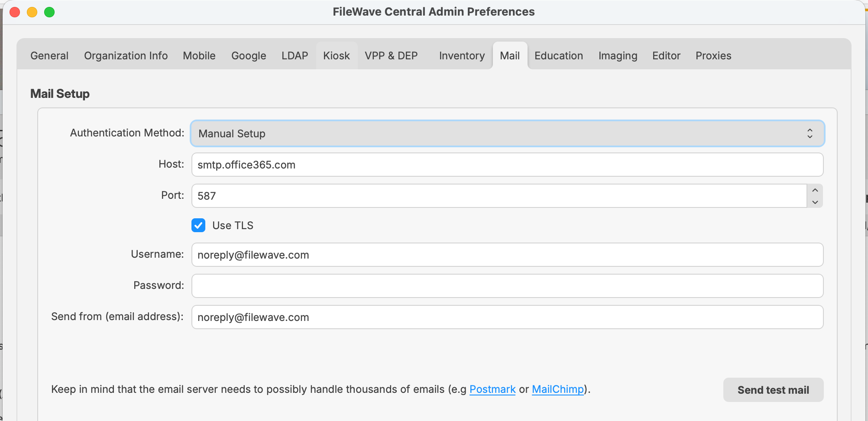Click the Send test mail button
Viewport: 868px width, 421px height.
coord(773,390)
